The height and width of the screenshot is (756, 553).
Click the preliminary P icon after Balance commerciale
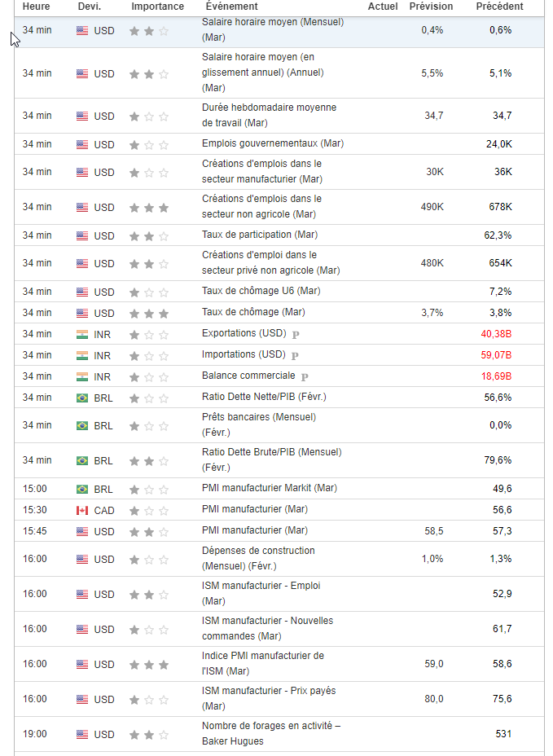(305, 376)
